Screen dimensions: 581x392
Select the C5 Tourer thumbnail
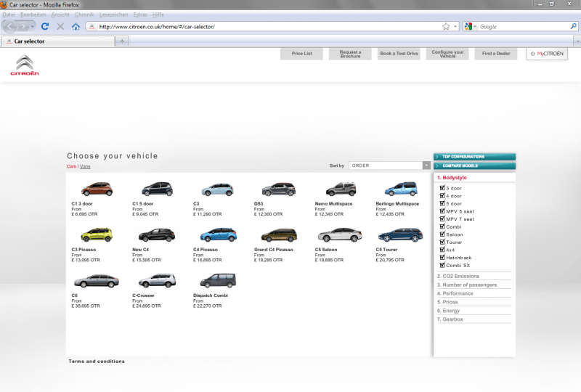(x=400, y=235)
